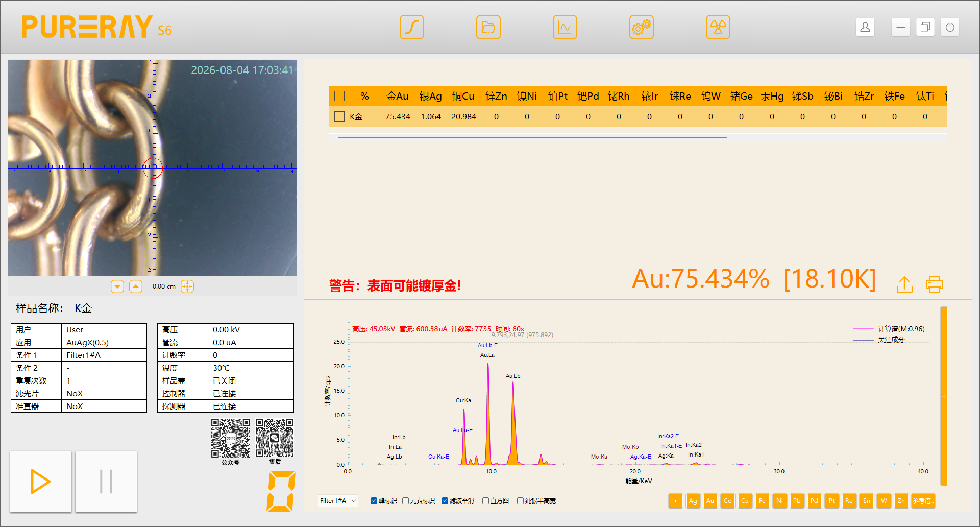Click the Au:75.434% [18.10K] result text
The height and width of the screenshot is (527, 980).
pyautogui.click(x=754, y=279)
